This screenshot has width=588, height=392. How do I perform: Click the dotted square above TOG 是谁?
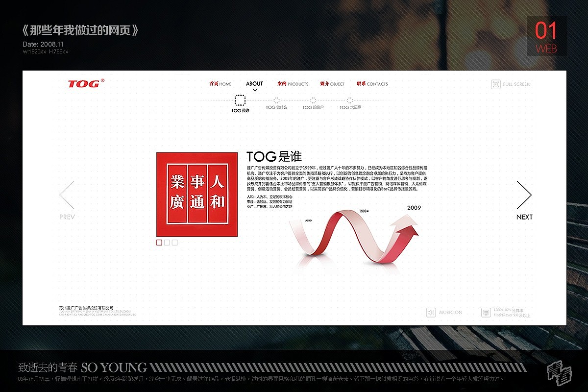(x=240, y=100)
